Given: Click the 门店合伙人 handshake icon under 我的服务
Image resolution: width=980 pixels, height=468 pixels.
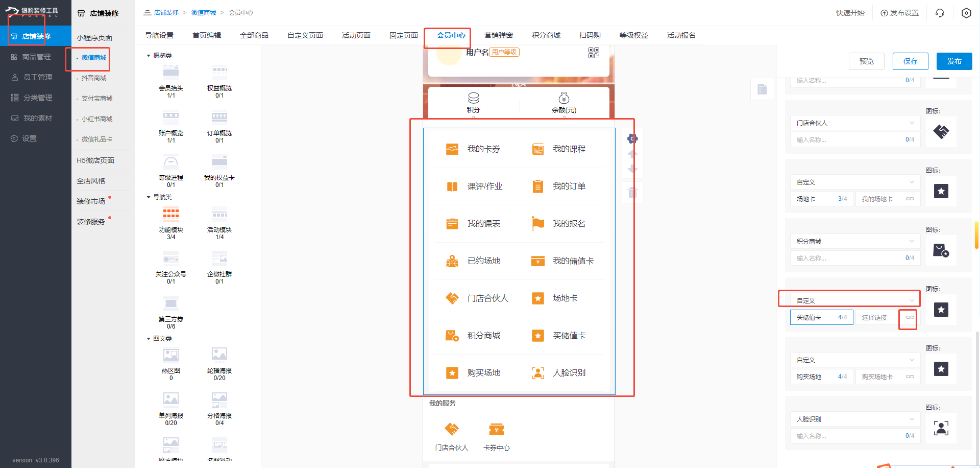Looking at the screenshot, I should (x=451, y=429).
